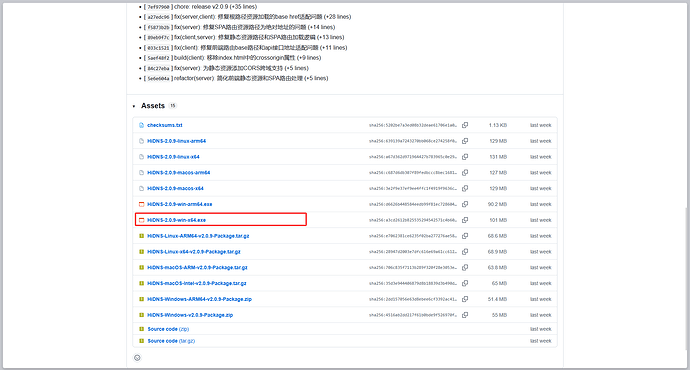Click the '101 MB' size of the win-x64.exe
Viewport: 690px width, 370px height.
498,220
